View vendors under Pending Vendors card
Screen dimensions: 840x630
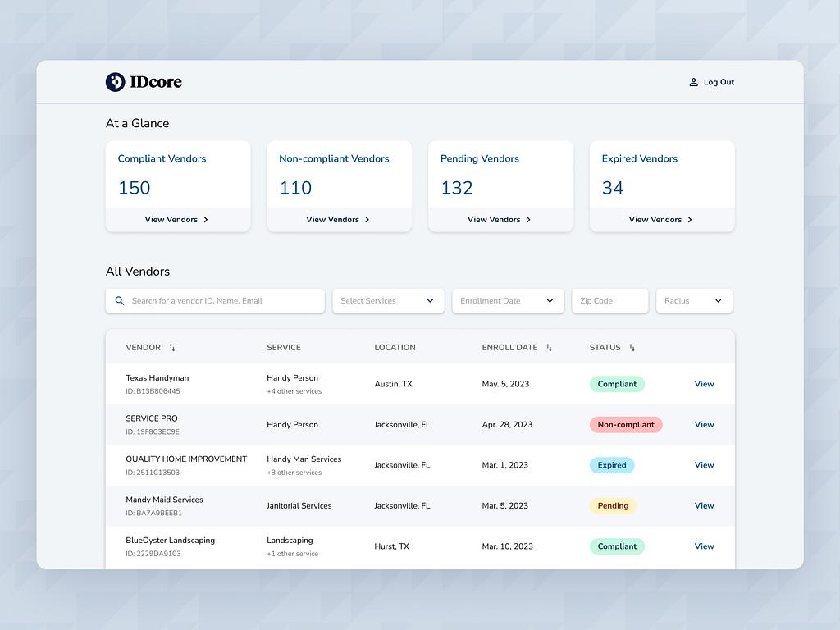500,220
